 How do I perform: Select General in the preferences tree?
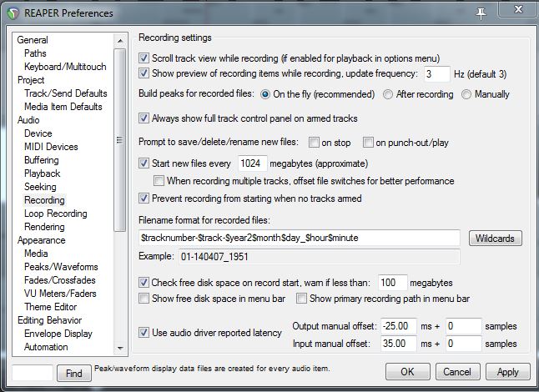(33, 40)
